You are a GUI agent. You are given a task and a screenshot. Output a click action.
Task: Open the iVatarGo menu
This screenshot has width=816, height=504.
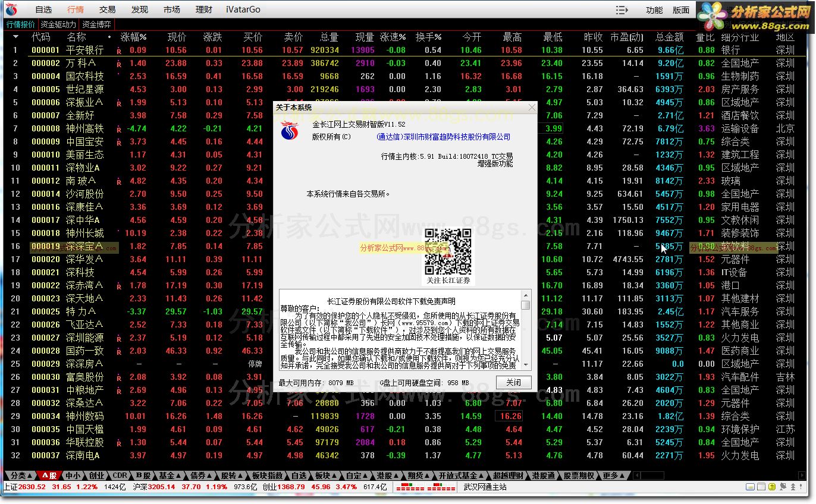click(x=243, y=10)
